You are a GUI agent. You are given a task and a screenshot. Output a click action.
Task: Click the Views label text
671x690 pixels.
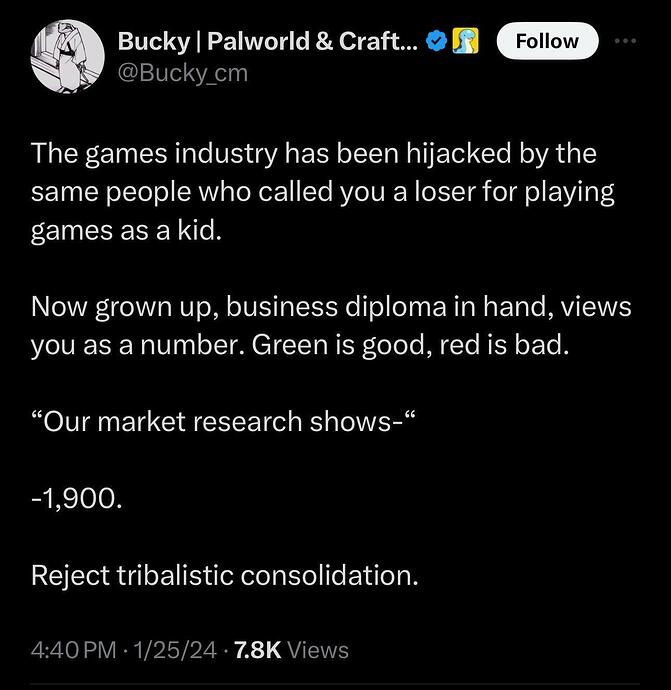point(318,650)
